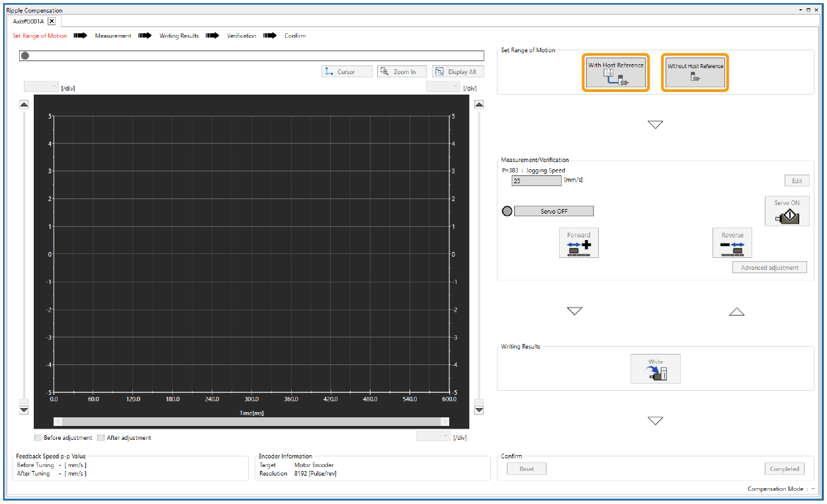Close the Axis#0001A tab

[x=52, y=21]
